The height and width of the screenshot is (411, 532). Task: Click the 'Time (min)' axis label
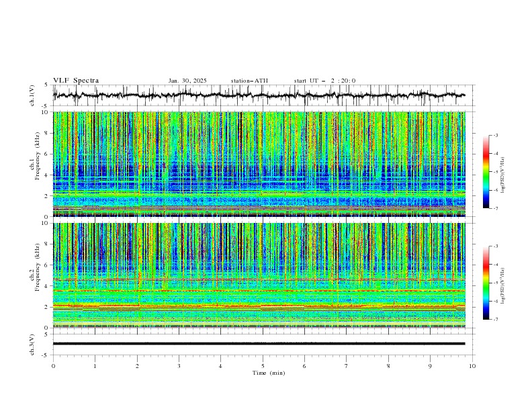click(269, 373)
